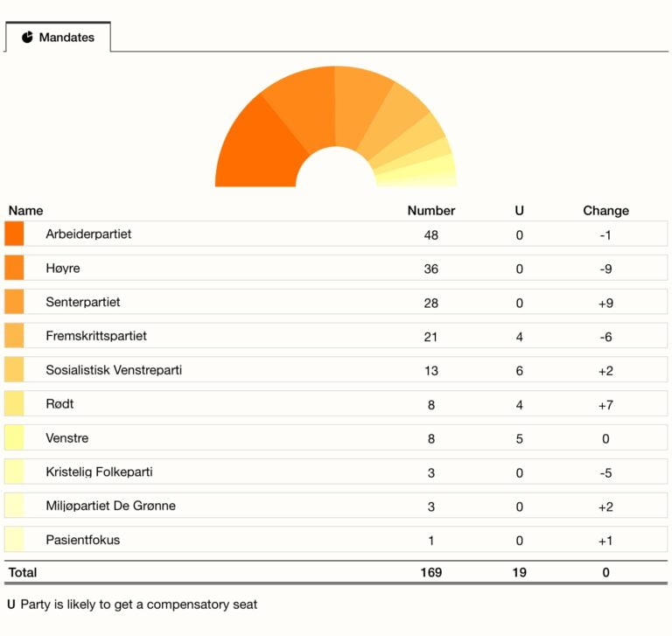
Task: Select the Rødt party name
Action: tap(59, 403)
